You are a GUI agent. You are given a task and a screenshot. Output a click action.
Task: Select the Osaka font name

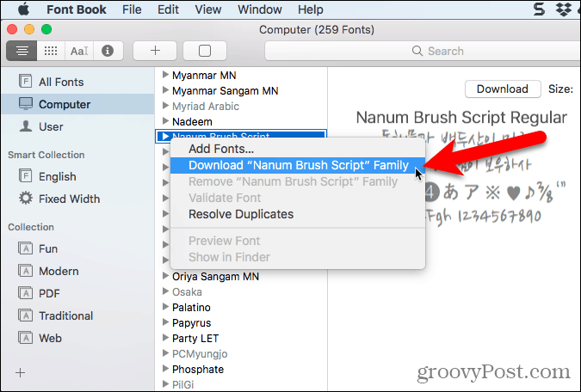187,292
